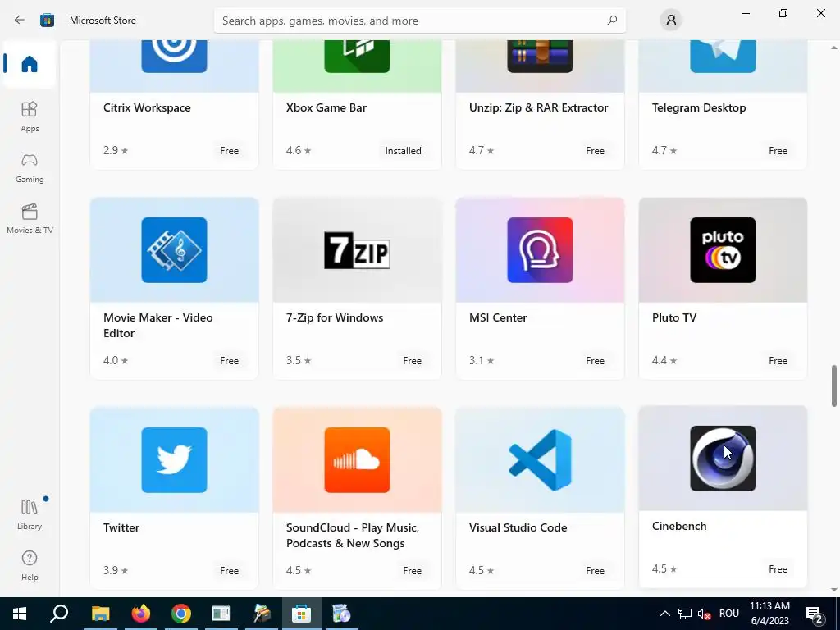Click the MSI Center app icon
The height and width of the screenshot is (630, 840).
point(540,250)
